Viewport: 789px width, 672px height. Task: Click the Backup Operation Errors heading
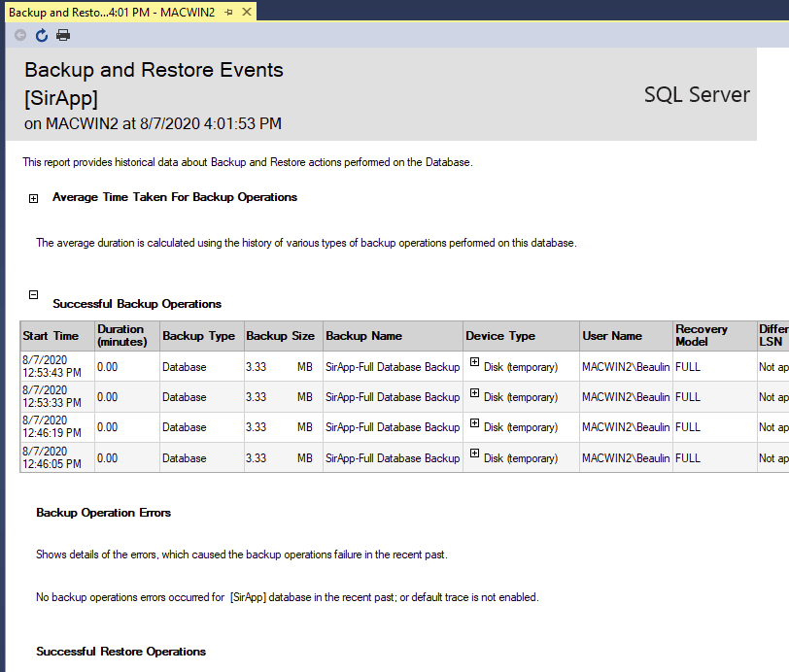pos(103,512)
